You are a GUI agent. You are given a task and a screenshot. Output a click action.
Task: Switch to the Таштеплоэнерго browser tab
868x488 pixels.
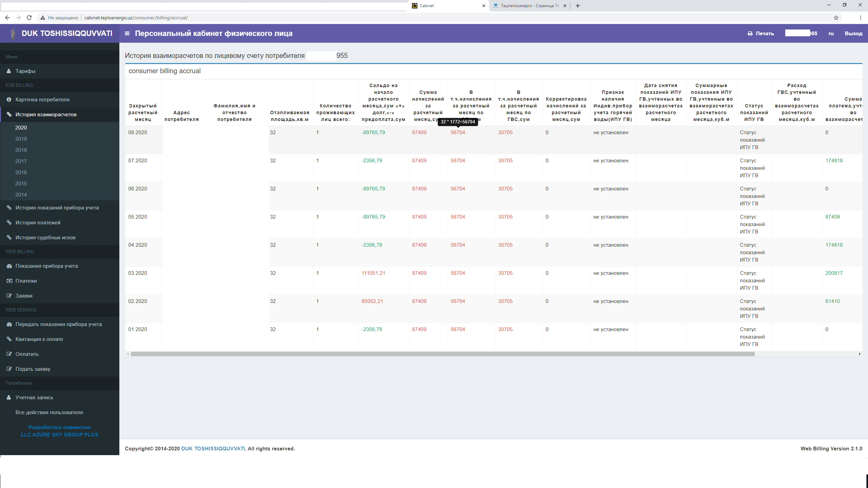tap(529, 6)
